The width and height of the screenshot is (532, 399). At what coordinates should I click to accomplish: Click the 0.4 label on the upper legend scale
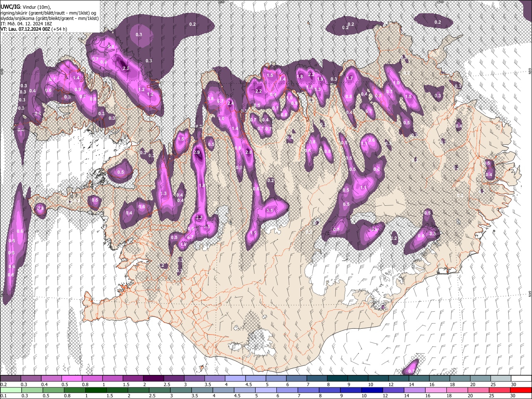click(44, 384)
